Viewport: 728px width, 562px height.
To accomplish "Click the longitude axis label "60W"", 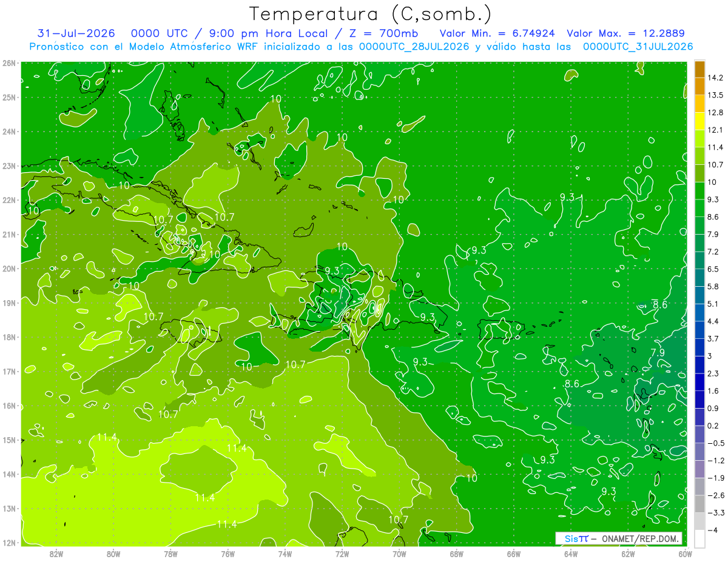I will [x=685, y=554].
